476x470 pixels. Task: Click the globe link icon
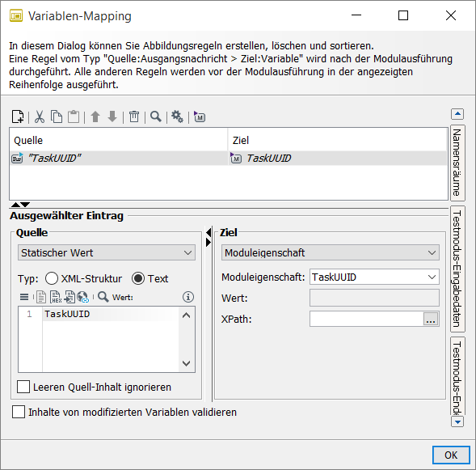(83, 297)
